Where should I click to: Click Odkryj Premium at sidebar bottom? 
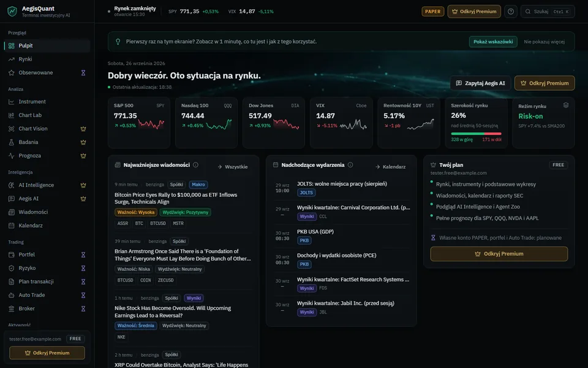click(x=47, y=353)
